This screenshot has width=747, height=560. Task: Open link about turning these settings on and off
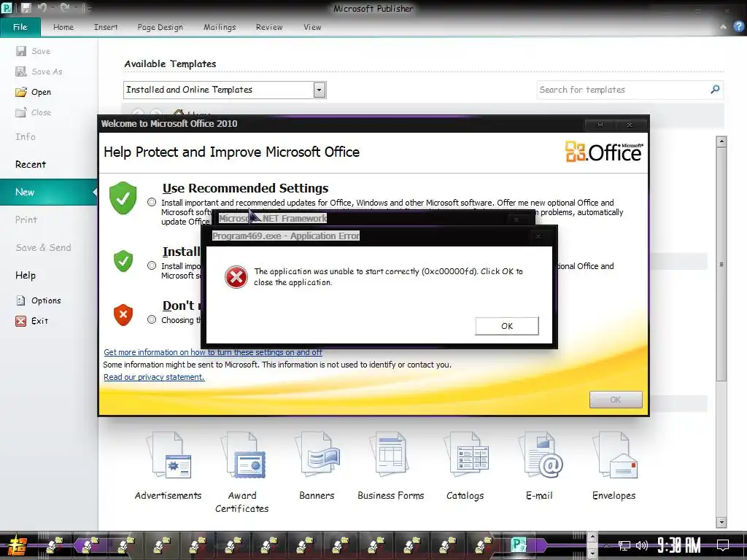click(x=213, y=352)
